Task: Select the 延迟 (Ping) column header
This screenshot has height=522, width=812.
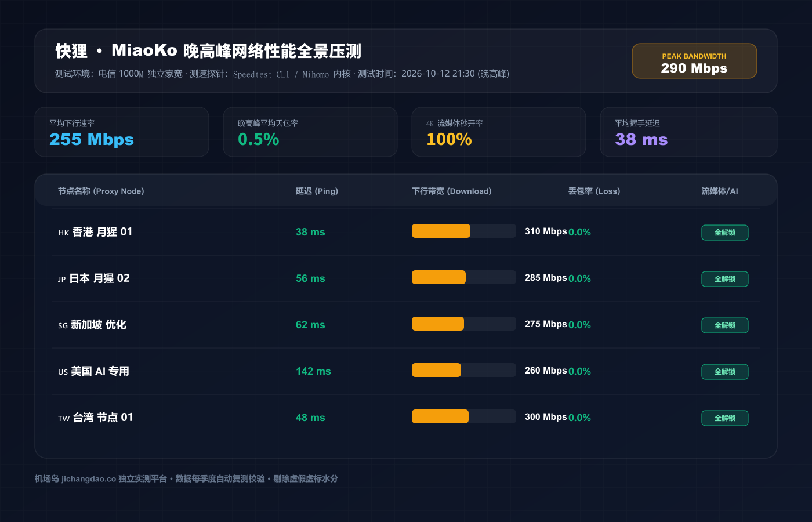Action: [x=317, y=191]
